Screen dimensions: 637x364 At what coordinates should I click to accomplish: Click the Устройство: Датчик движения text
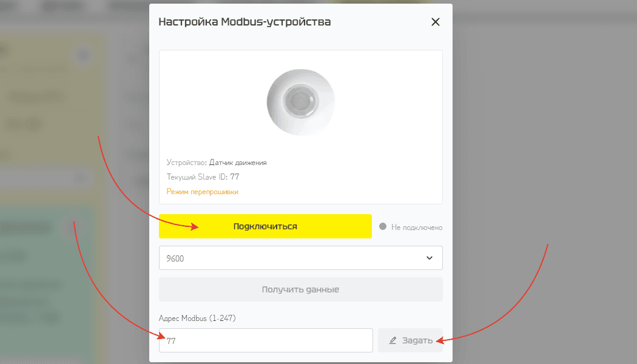click(x=217, y=163)
